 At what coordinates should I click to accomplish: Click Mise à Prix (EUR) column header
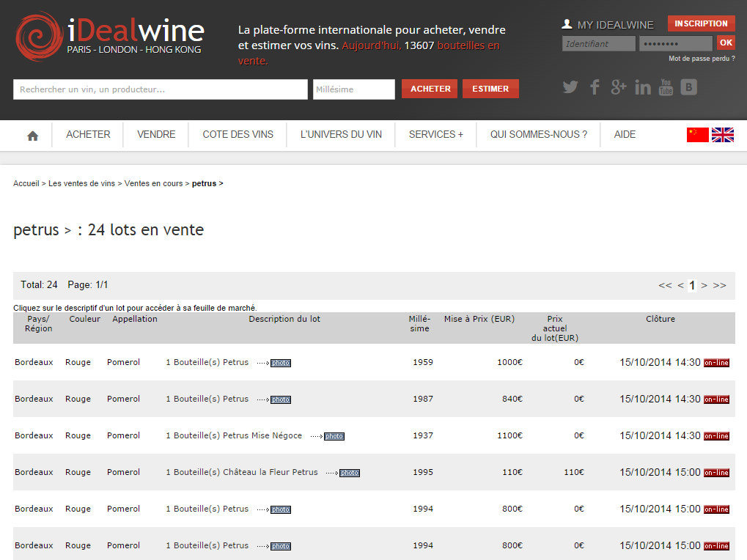click(479, 319)
